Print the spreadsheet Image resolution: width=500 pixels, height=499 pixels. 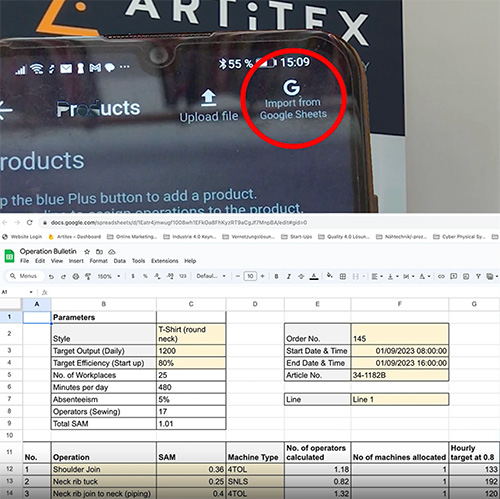pyautogui.click(x=76, y=276)
